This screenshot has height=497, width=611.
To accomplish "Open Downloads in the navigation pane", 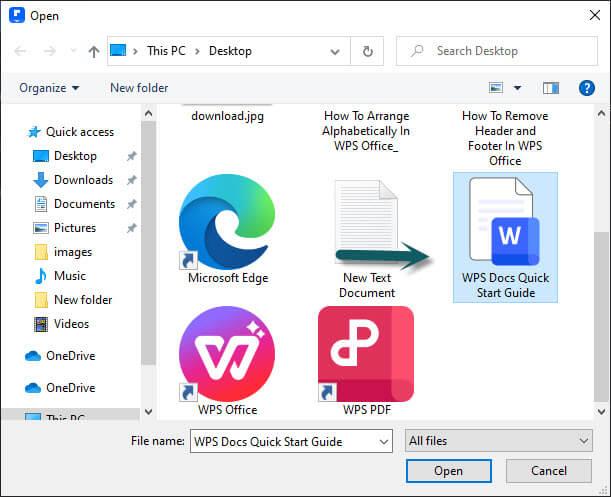I will click(83, 180).
